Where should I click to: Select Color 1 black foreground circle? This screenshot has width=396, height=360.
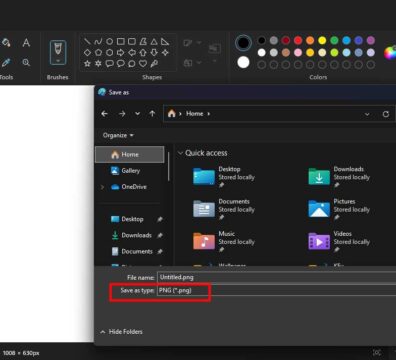click(243, 43)
